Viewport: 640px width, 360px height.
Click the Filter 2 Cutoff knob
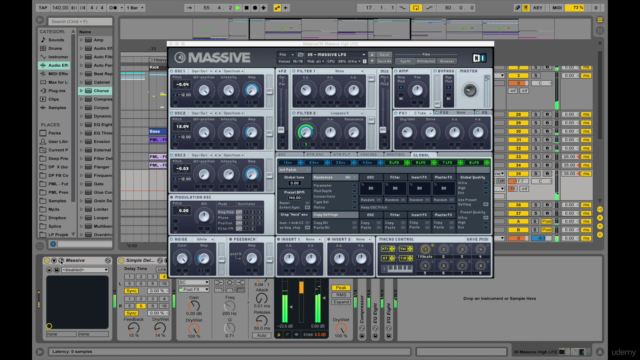(305, 132)
